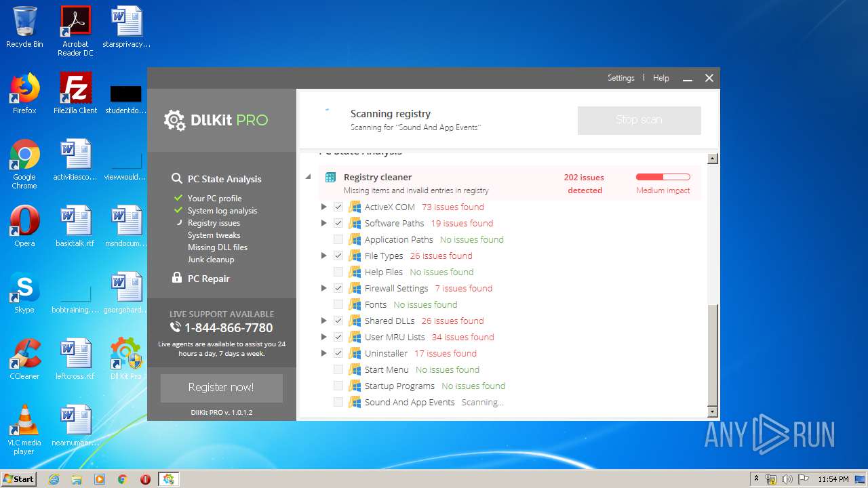Screen dimensions: 868x488
Task: Go to Missing DLL files step
Action: [x=217, y=247]
